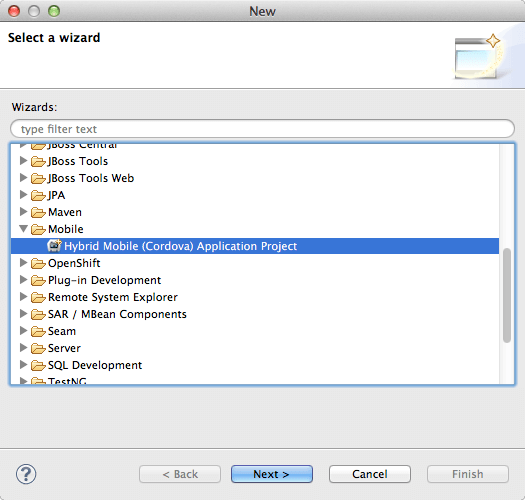525x500 pixels.
Task: Click the SQL Development folder icon
Action: tap(38, 365)
